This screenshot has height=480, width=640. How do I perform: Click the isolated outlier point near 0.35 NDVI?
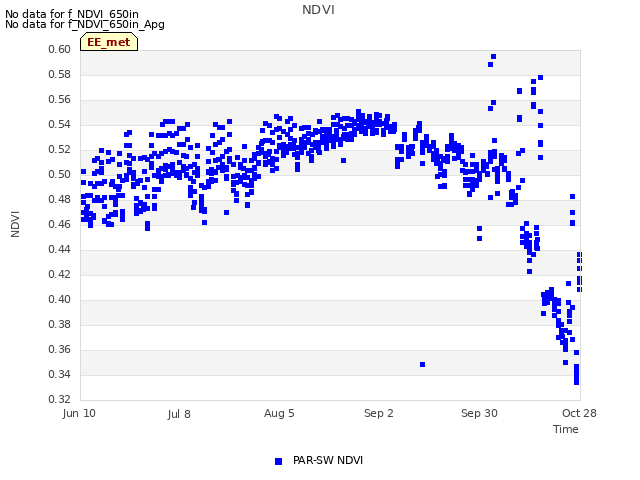point(422,364)
